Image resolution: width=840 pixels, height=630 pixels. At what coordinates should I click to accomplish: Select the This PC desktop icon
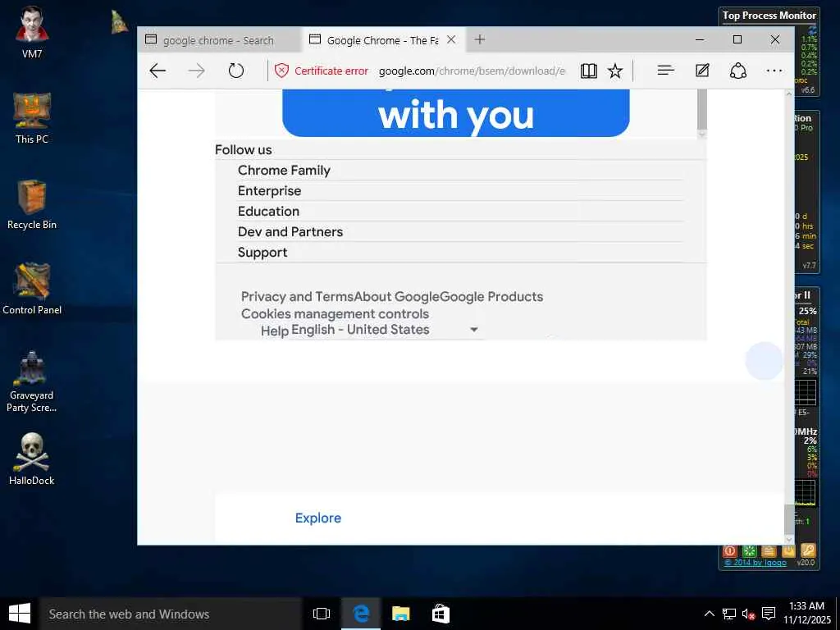click(32, 118)
